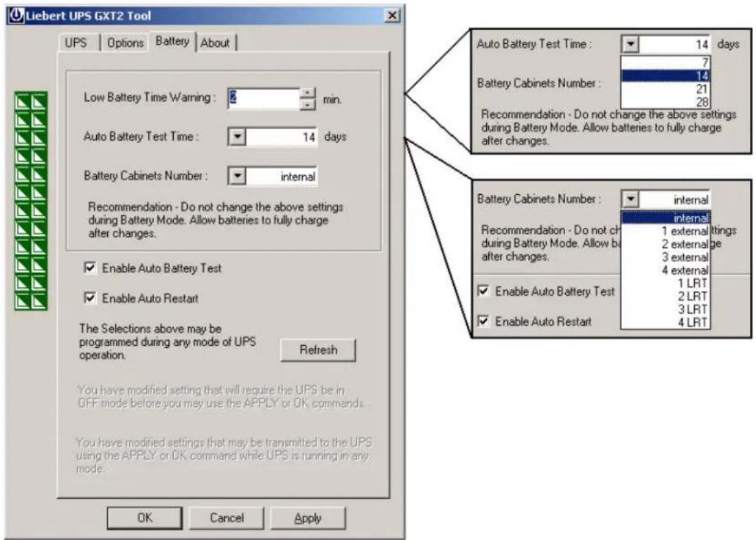Toggle Enable Auto Battery Test checkbox in inset panel

483,291
